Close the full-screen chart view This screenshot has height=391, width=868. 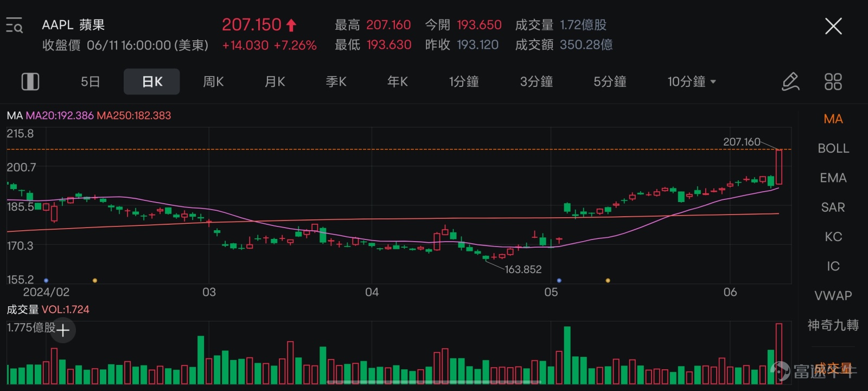[833, 26]
